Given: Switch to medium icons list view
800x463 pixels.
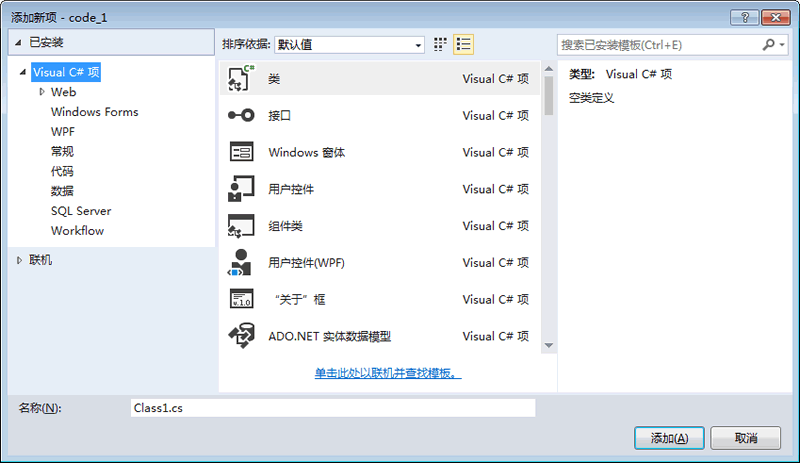Looking at the screenshot, I should pyautogui.click(x=463, y=45).
